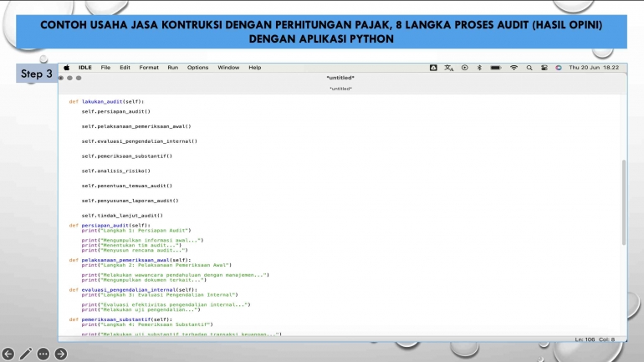
Task: Click print "Langkah 4: Pemeriksaan Substantif" line
Action: point(147,324)
